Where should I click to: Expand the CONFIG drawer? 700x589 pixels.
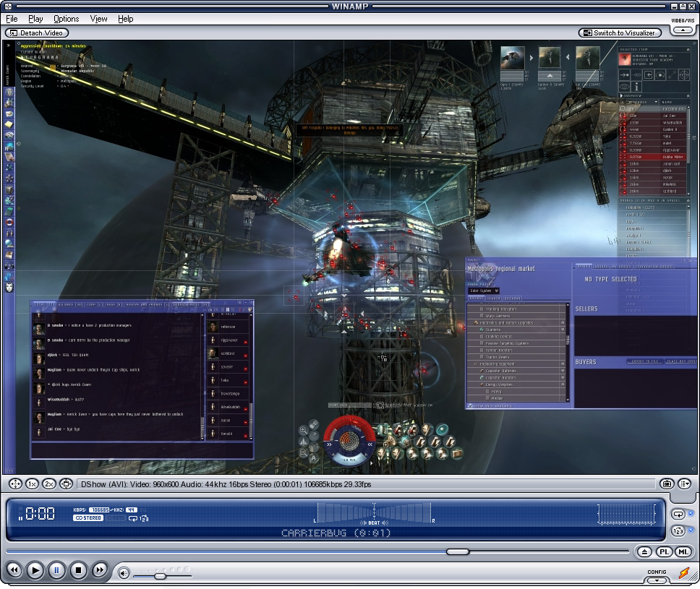657,580
